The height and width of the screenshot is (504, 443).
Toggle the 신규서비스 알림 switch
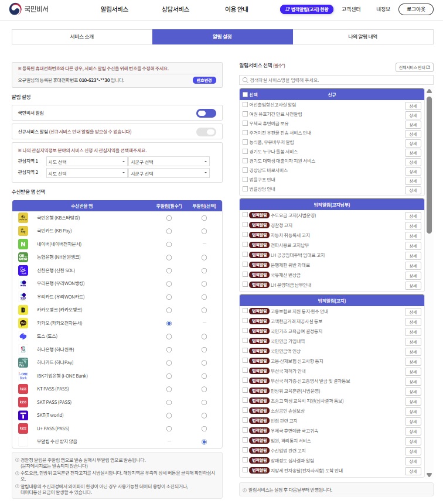[206, 132]
